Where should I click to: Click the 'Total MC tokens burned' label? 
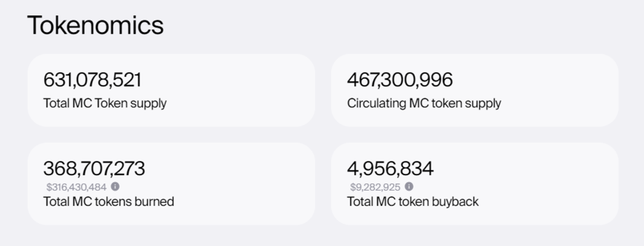[x=109, y=201]
